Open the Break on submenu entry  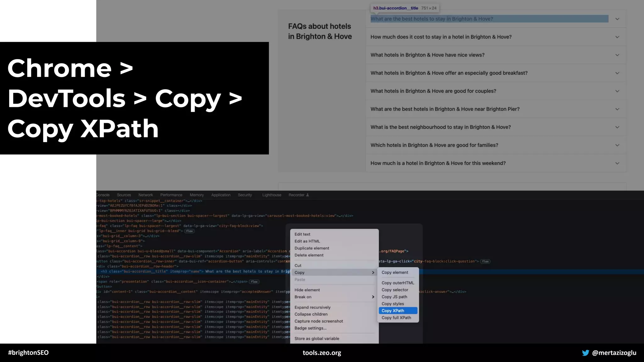point(334,297)
